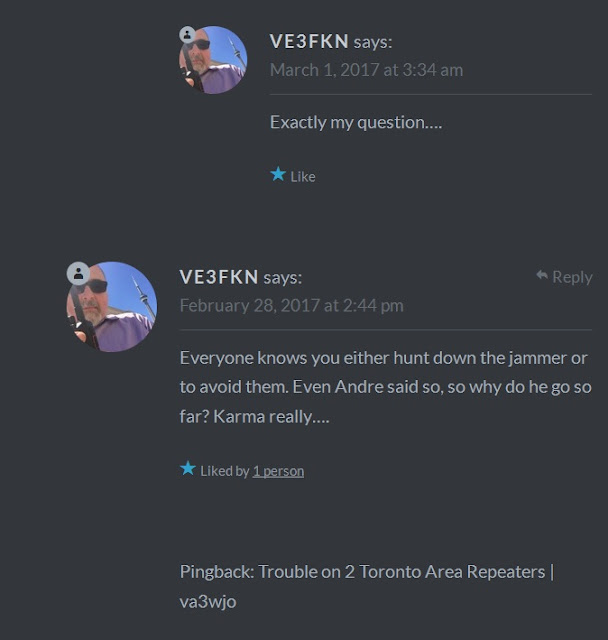Click the 'Liked by' label text
The image size is (608, 640).
pos(225,471)
